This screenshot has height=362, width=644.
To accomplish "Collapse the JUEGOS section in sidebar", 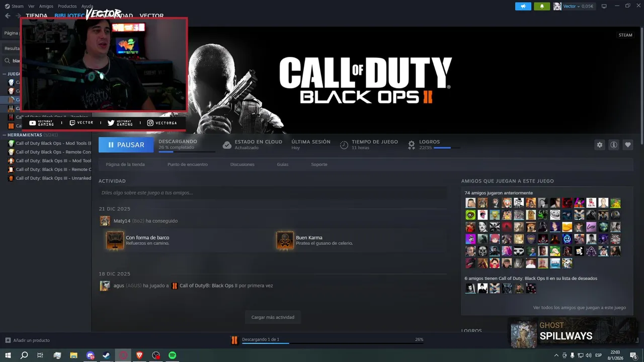I will click(x=4, y=74).
